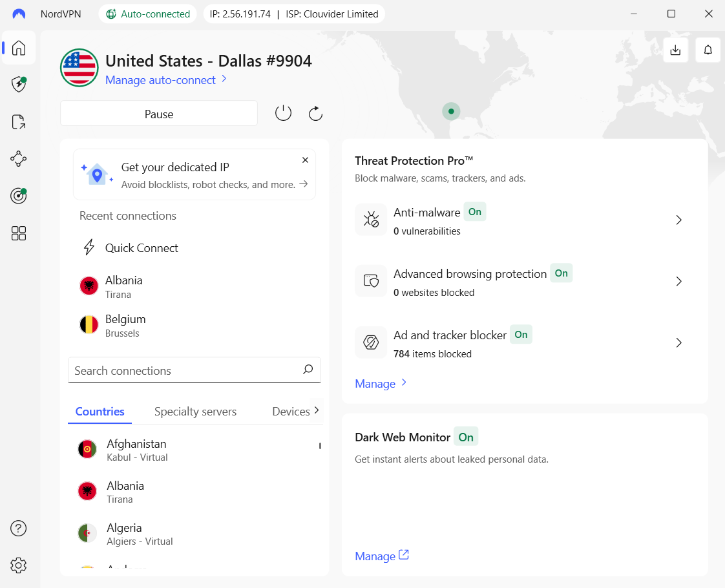Select the Countries tab
This screenshot has width=725, height=588.
click(100, 412)
